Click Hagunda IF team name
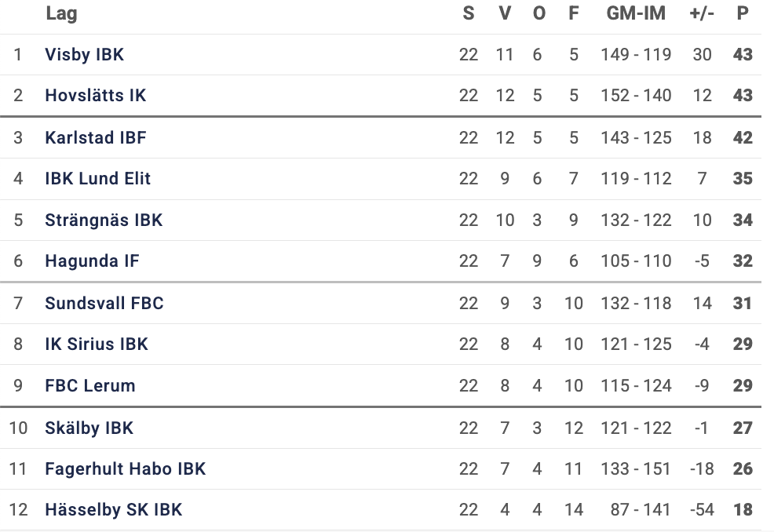 point(92,261)
